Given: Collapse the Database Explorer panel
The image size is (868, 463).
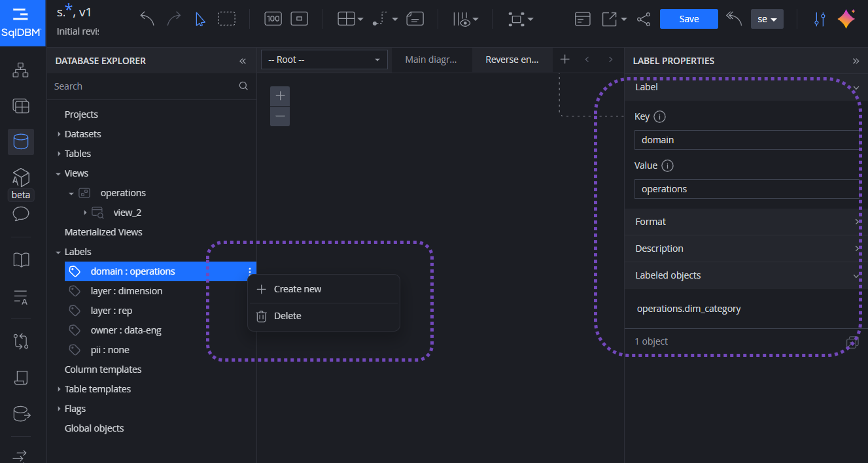Looking at the screenshot, I should 243,61.
